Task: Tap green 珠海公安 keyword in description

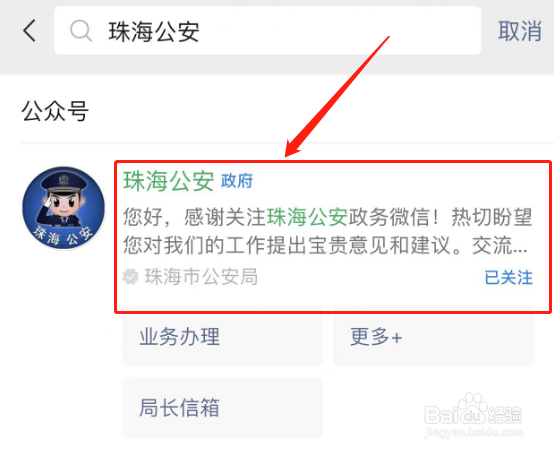Action: [307, 217]
